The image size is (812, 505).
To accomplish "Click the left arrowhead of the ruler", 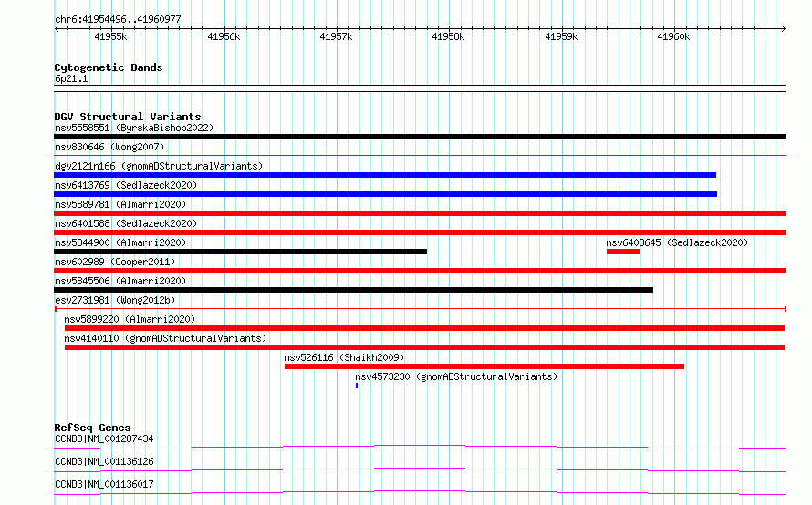I will [57, 29].
